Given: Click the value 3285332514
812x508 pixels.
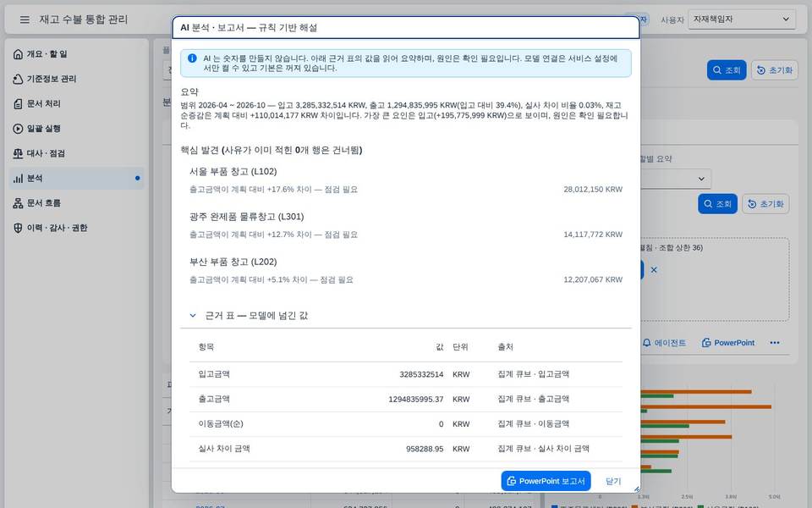Looking at the screenshot, I should (x=421, y=374).
